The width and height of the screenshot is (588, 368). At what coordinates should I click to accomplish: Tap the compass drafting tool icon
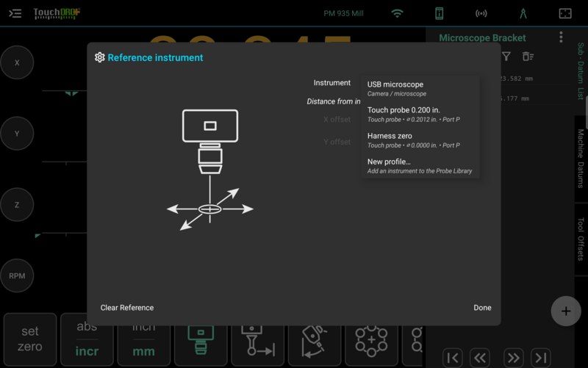523,13
